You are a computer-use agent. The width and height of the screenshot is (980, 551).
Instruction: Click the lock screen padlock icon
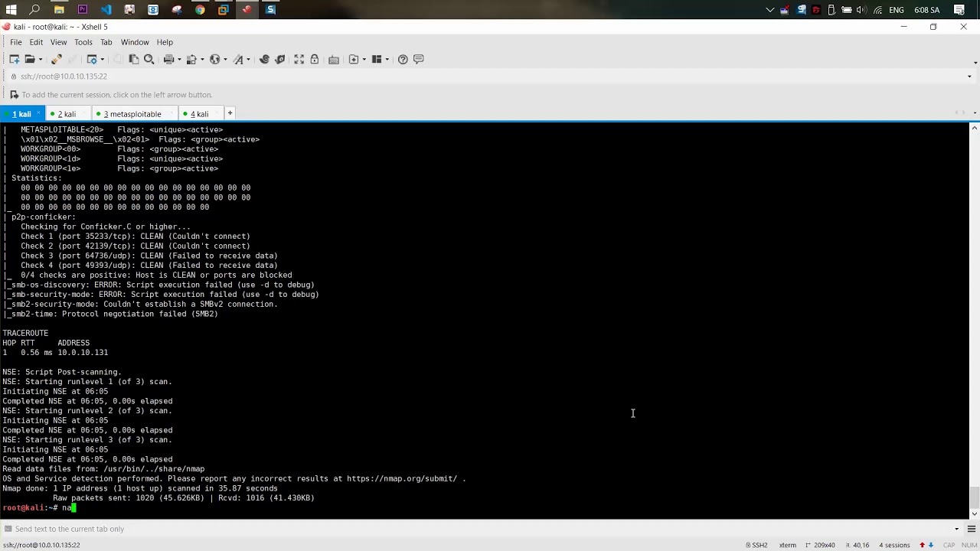(315, 59)
